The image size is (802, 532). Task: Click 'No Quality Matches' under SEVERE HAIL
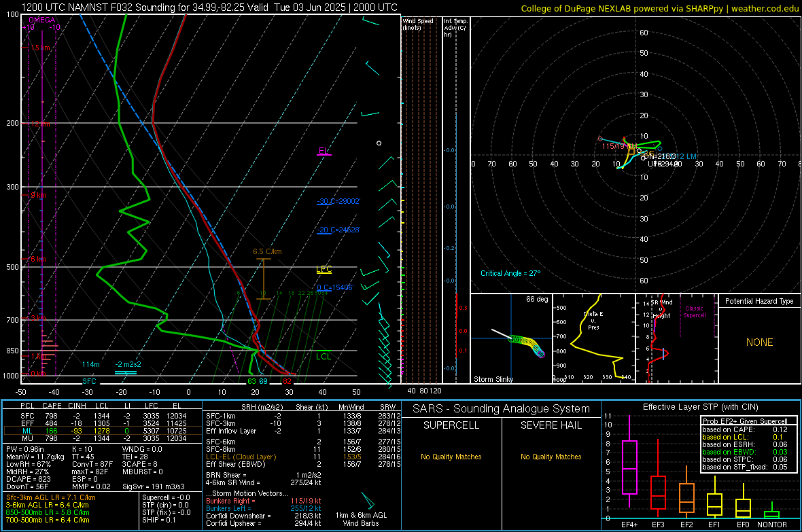(x=551, y=457)
